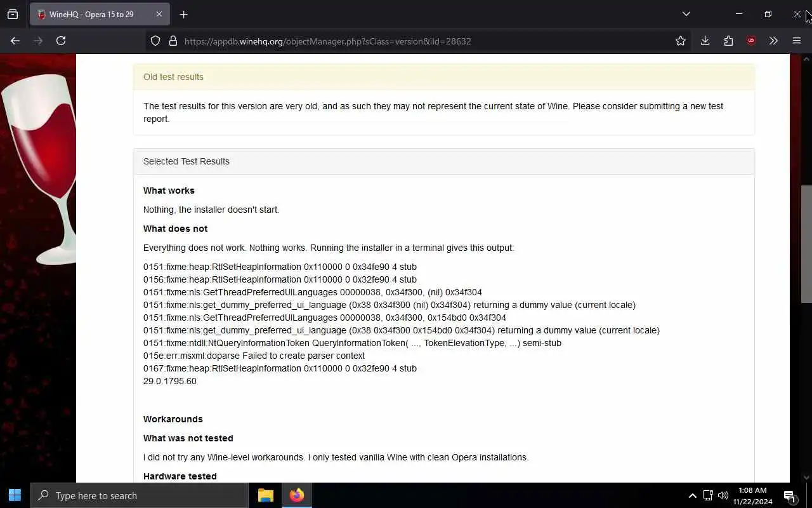Viewport: 812px width, 508px height.
Task: Reload the current page
Action: [x=61, y=41]
